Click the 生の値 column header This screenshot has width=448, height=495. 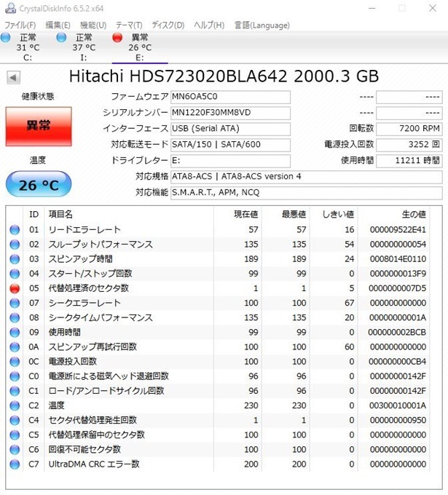pos(393,215)
